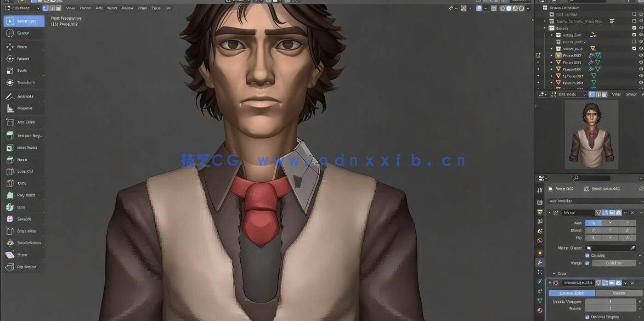Open the Mirror modifier extras dropdown menu
This screenshot has width=644, height=321.
click(x=625, y=212)
